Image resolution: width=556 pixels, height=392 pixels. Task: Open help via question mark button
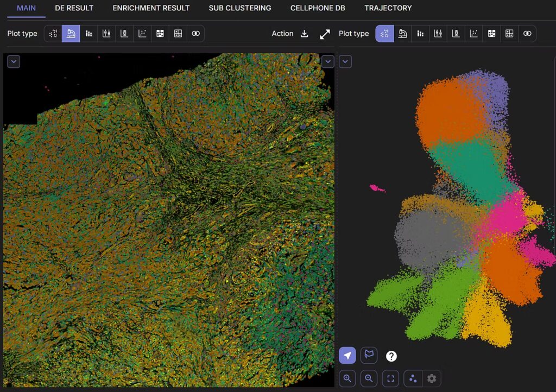pos(391,356)
